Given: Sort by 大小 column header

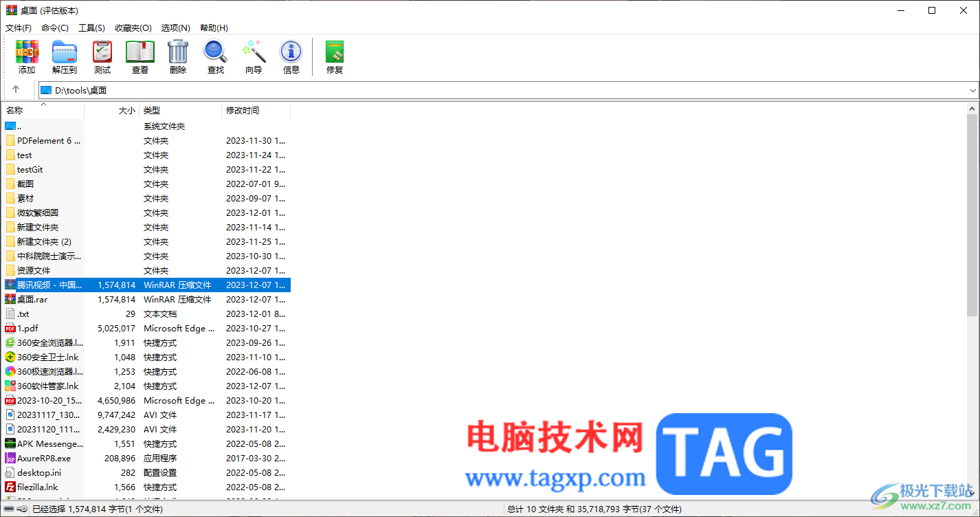Looking at the screenshot, I should pos(112,110).
